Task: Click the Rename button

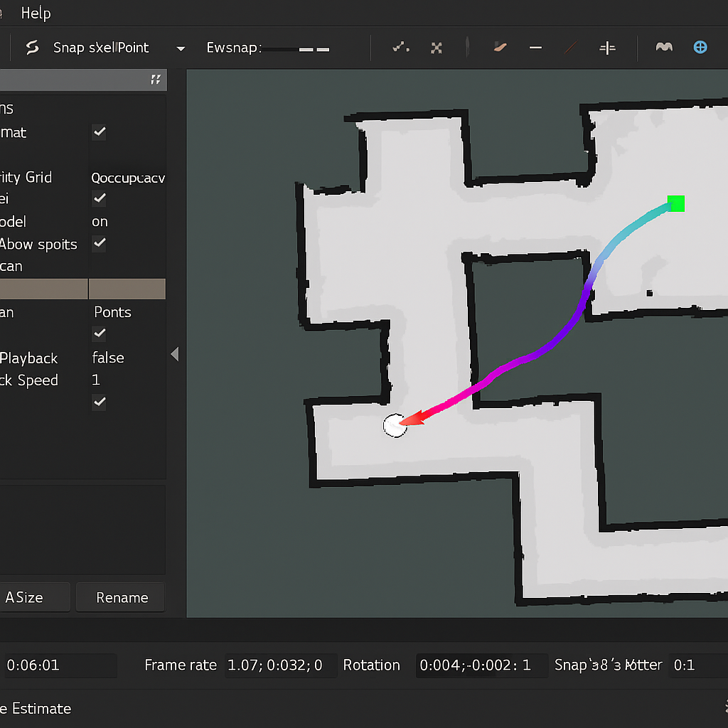Action: point(120,597)
